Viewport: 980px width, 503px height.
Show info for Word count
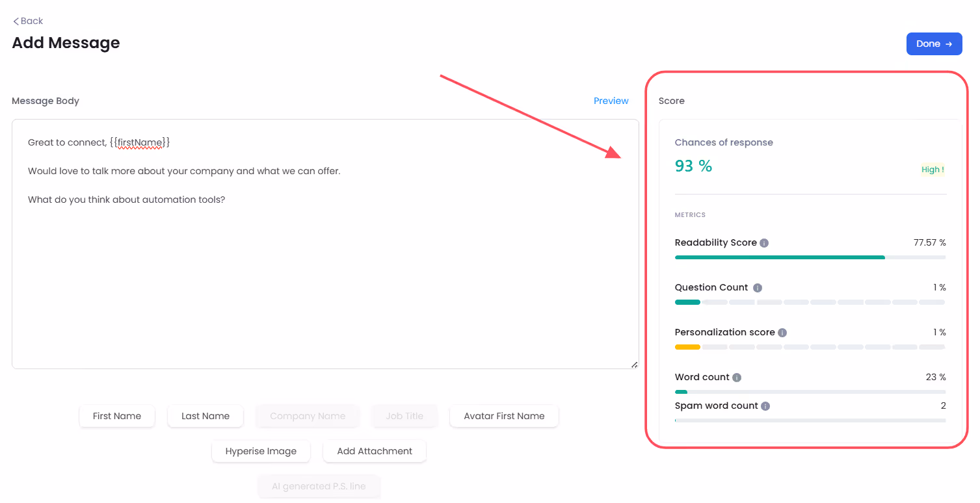tap(737, 378)
